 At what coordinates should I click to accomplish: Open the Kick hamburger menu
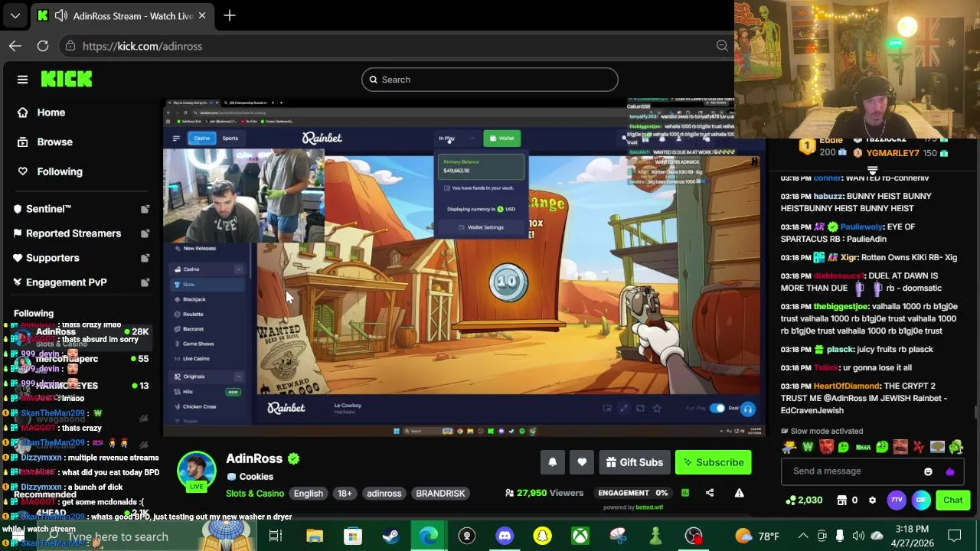(x=22, y=80)
